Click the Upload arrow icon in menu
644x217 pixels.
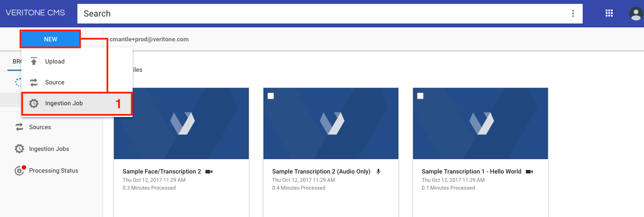[34, 61]
